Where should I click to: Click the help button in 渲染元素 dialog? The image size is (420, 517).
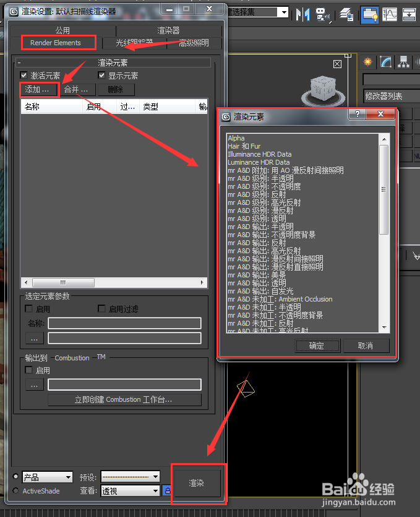tap(358, 114)
